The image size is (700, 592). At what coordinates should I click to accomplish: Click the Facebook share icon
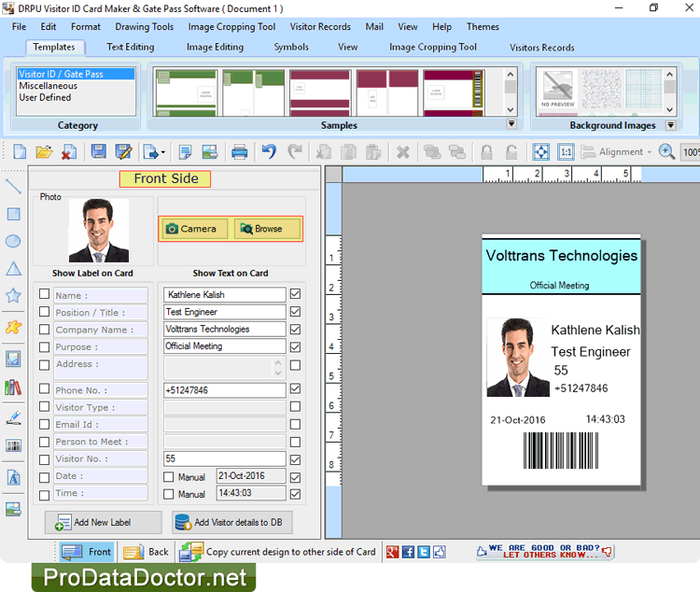pos(408,552)
